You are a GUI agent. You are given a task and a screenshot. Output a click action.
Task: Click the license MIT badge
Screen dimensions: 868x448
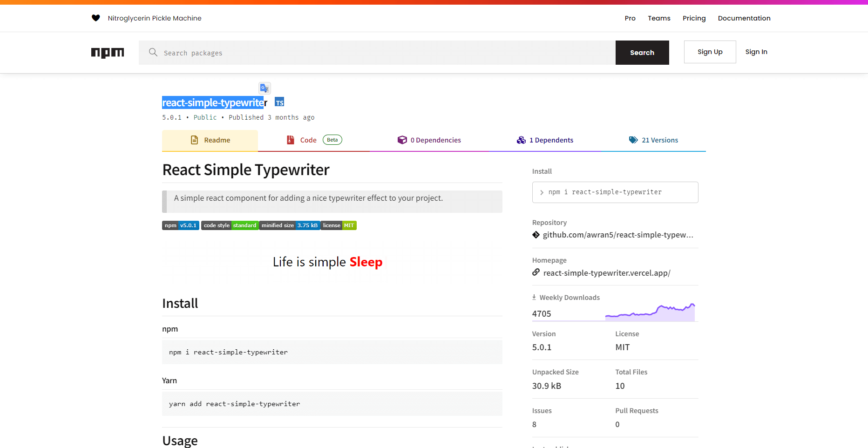339,225
